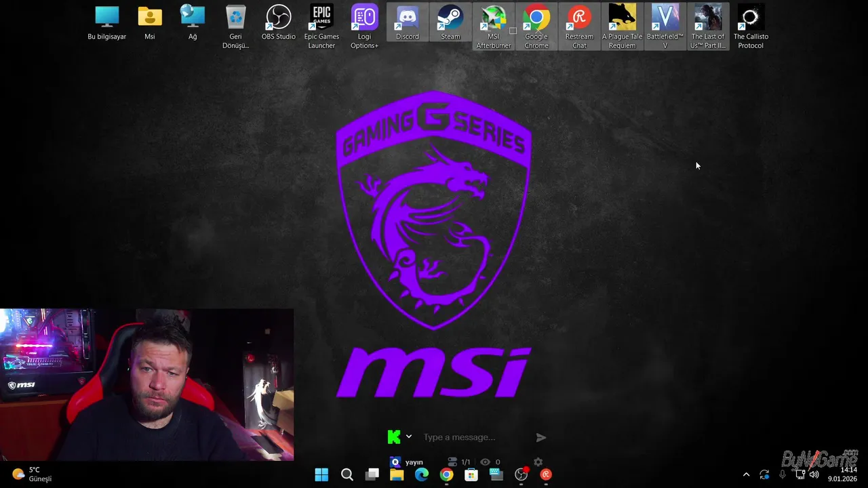
Task: Open the volume speaker tray icon
Action: (x=814, y=474)
